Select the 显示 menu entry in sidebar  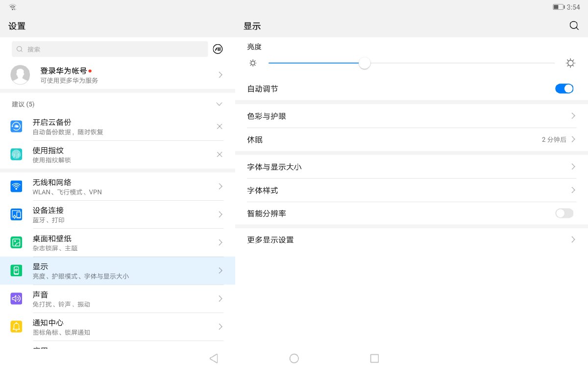(118, 270)
